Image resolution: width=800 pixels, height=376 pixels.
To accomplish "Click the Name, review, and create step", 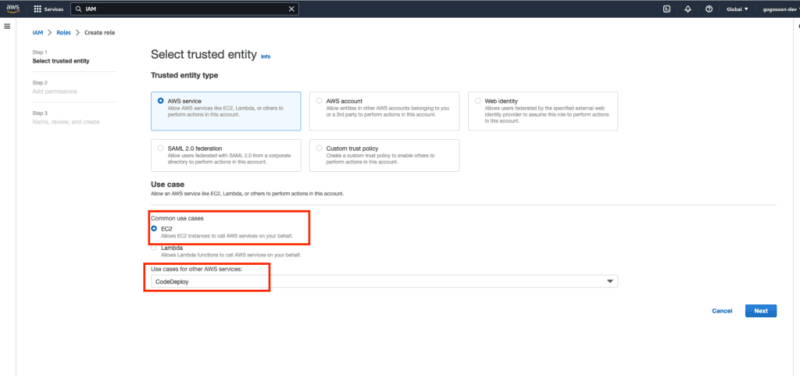I will tap(66, 122).
